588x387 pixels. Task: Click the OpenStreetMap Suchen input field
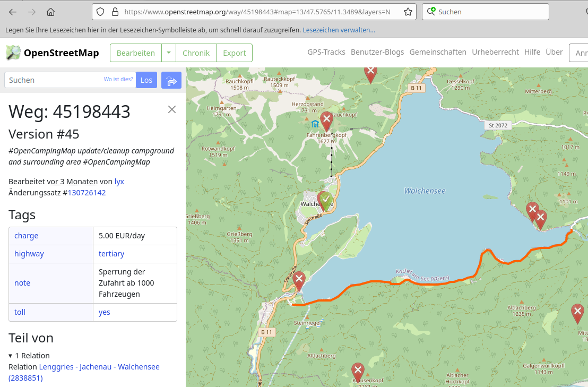53,80
